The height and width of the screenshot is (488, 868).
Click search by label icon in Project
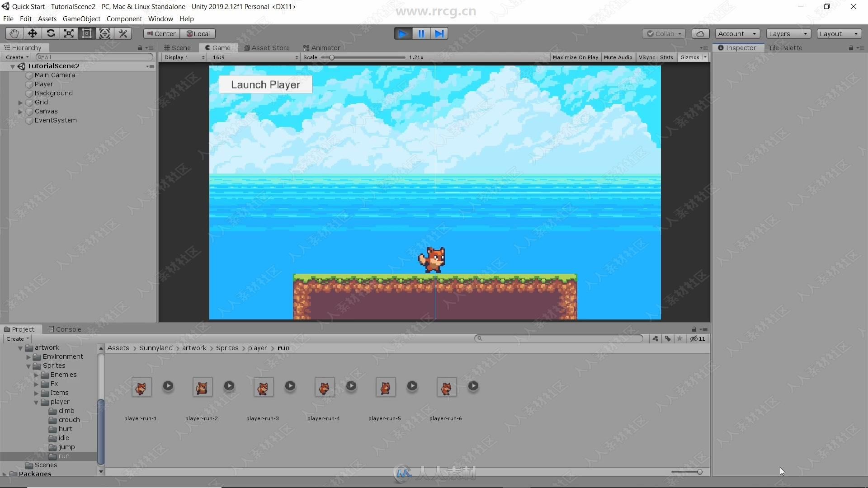668,339
